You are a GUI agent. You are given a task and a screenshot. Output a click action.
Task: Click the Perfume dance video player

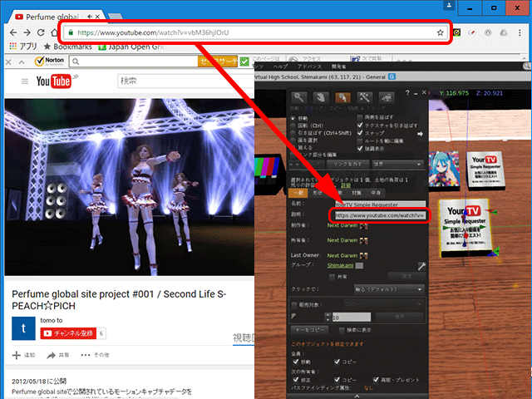pos(130,187)
